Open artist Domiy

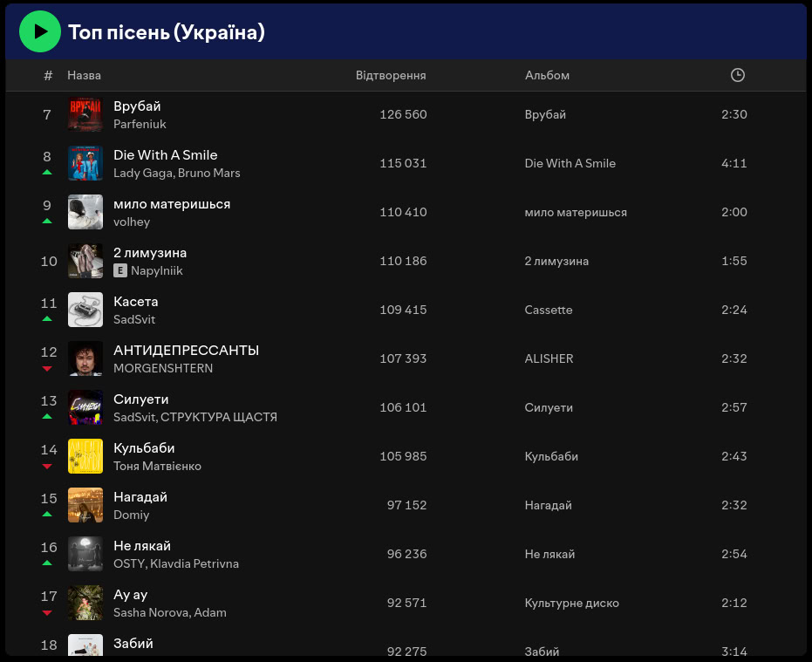tap(132, 515)
